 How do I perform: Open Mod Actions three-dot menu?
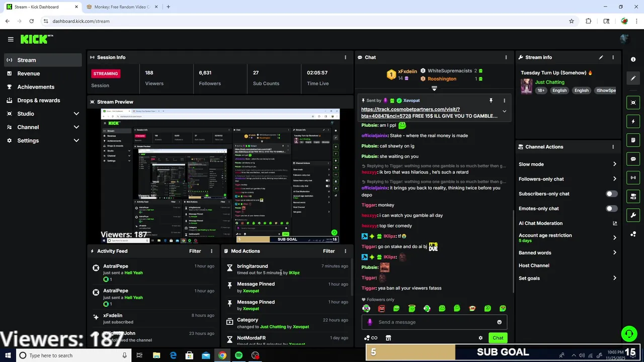[345, 251]
